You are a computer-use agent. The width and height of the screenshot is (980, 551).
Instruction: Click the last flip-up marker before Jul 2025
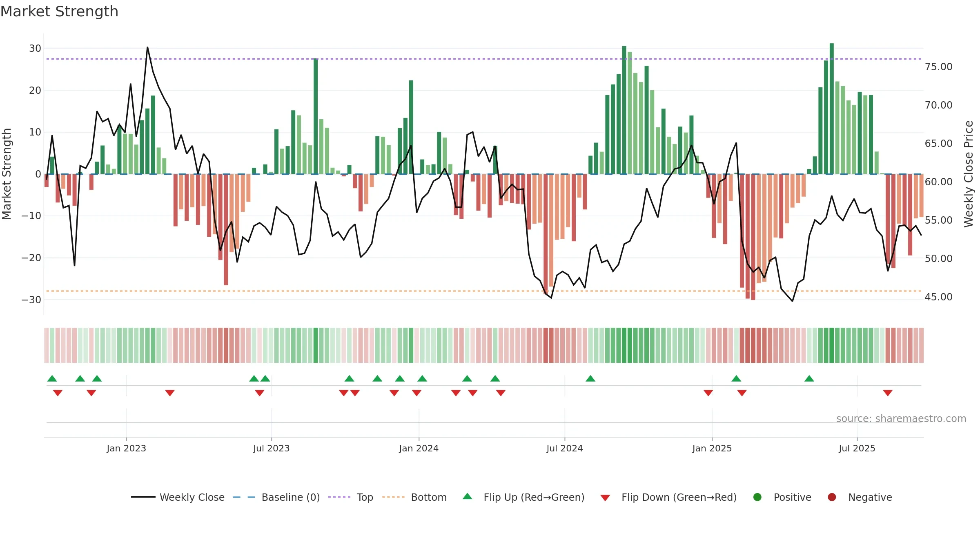click(x=809, y=378)
